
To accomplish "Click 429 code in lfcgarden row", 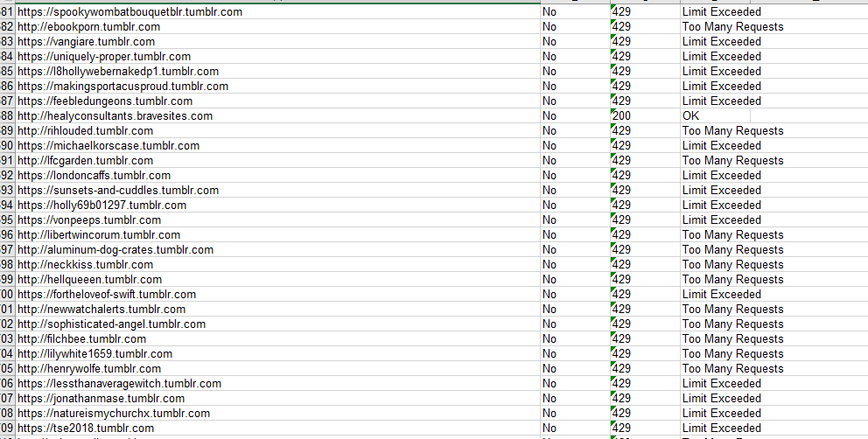I will click(x=646, y=161).
